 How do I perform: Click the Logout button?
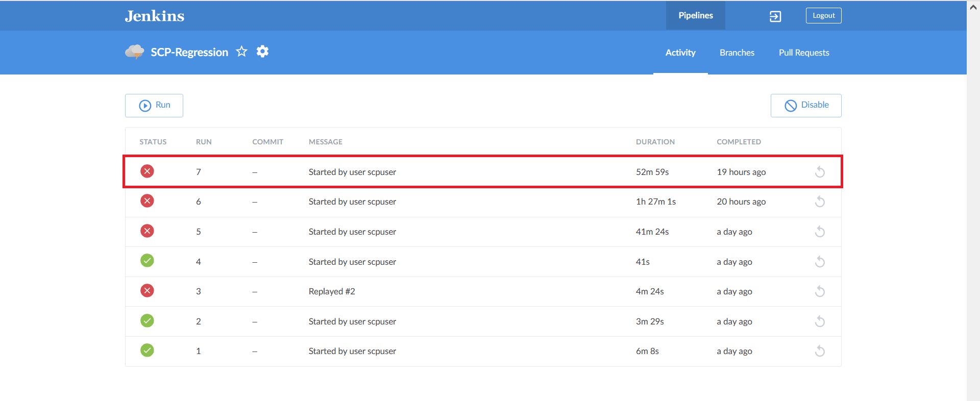[x=823, y=16]
